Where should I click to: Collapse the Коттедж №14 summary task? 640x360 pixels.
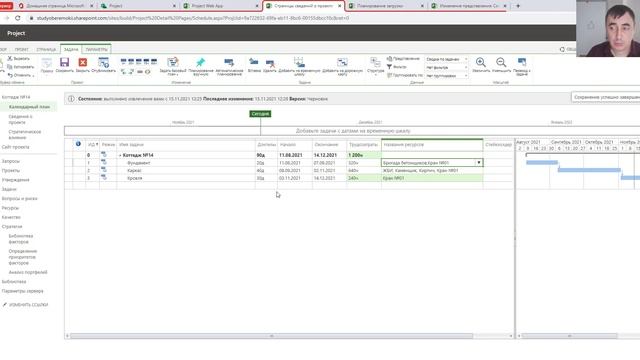[x=120, y=156]
